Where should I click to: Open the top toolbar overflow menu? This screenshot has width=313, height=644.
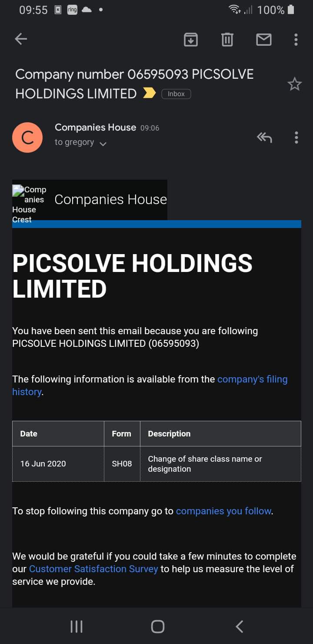click(x=296, y=40)
